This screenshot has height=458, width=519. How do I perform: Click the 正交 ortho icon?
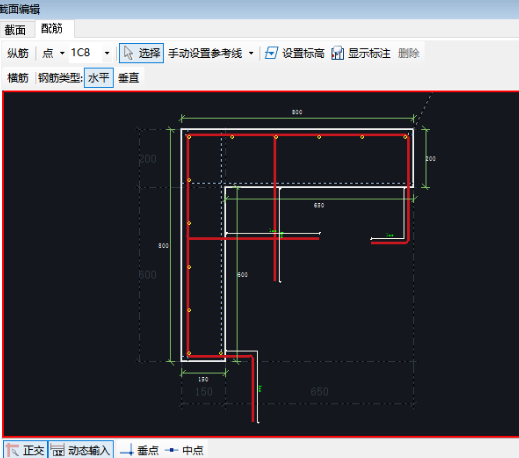coord(12,450)
